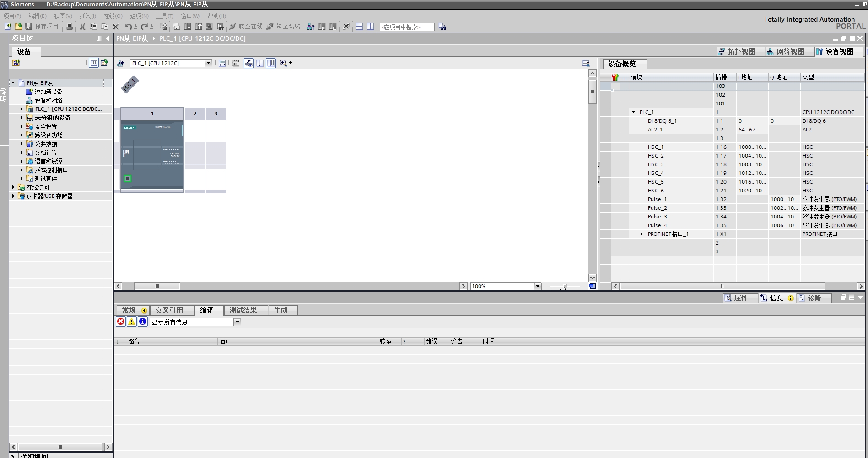Click the search binoculars icon
The width and height of the screenshot is (868, 458).
click(442, 27)
